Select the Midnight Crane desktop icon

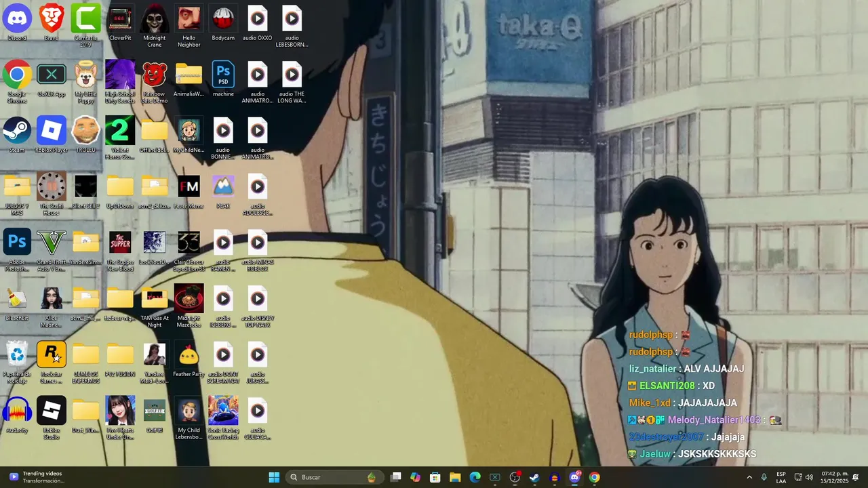pyautogui.click(x=155, y=26)
